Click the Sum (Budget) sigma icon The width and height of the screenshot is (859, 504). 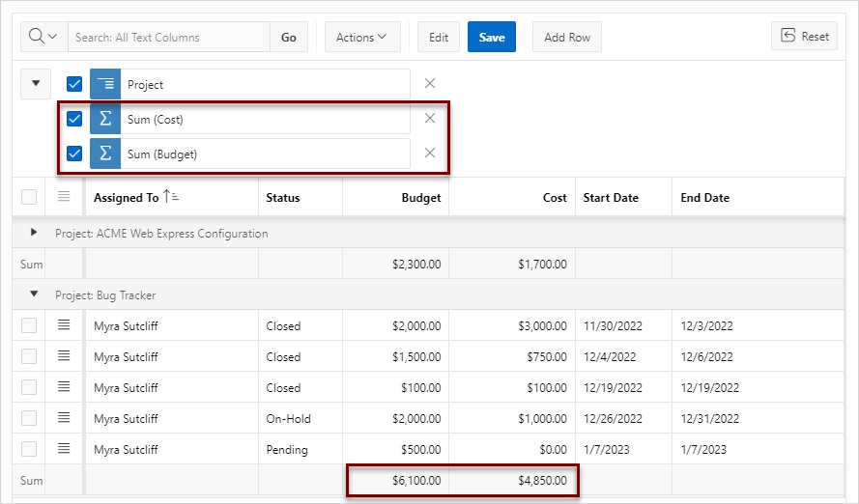click(x=105, y=154)
